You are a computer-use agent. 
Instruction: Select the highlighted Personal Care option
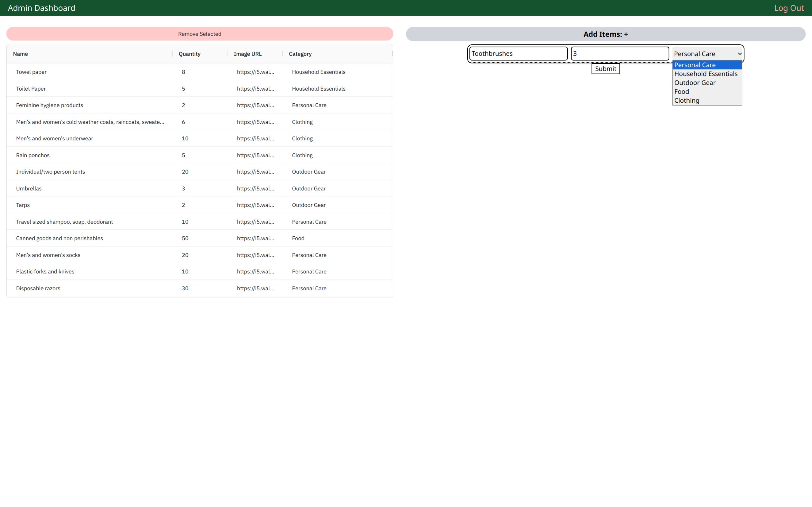point(695,65)
